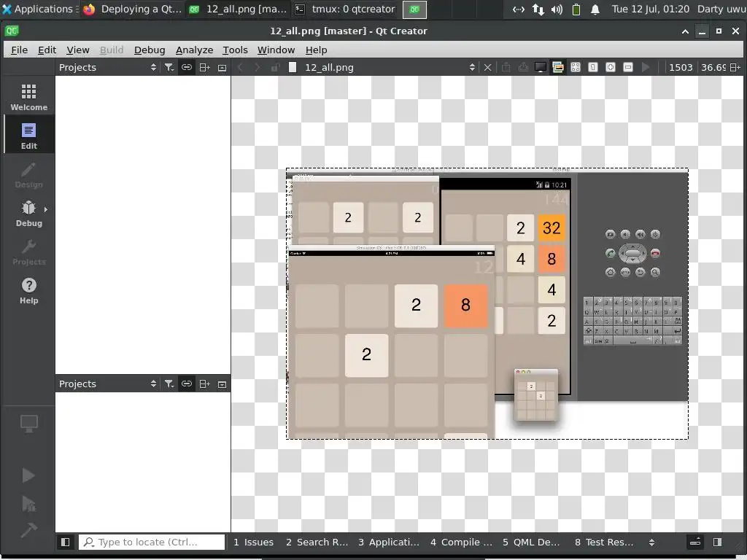Click the Run play button in sidebar

coord(28,475)
